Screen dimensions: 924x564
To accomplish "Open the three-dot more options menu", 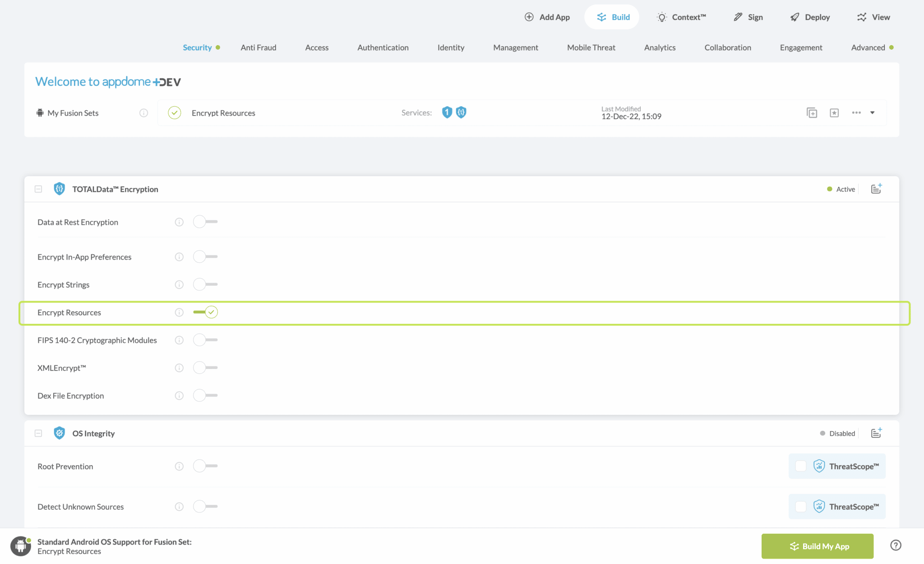I will (x=856, y=113).
